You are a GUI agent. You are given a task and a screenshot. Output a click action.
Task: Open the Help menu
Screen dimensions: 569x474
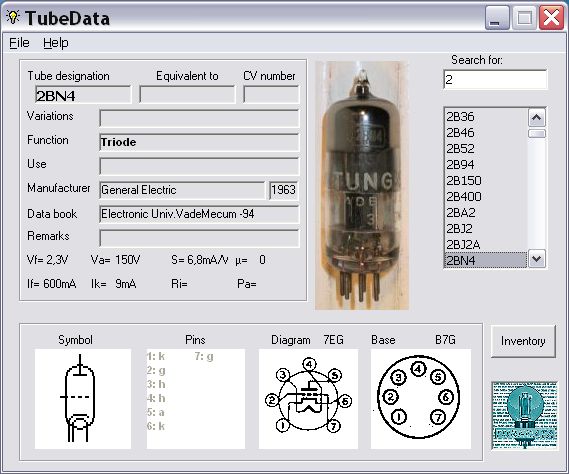(56, 43)
